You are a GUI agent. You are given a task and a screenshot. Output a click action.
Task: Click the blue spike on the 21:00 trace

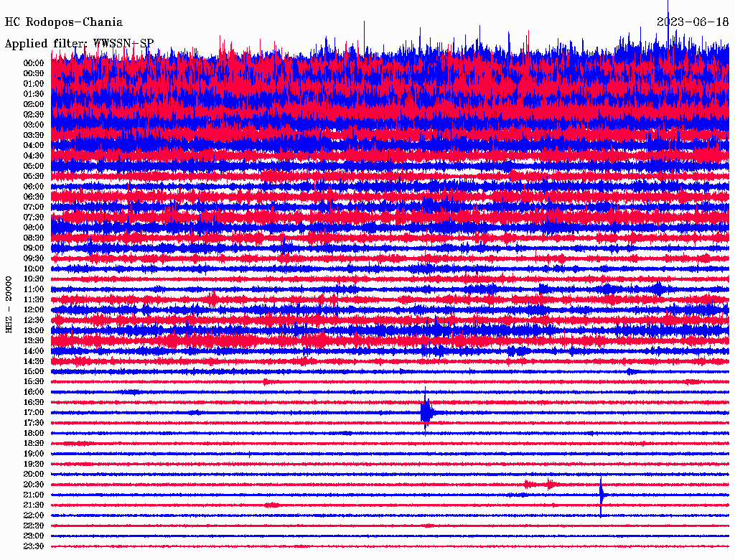point(601,494)
